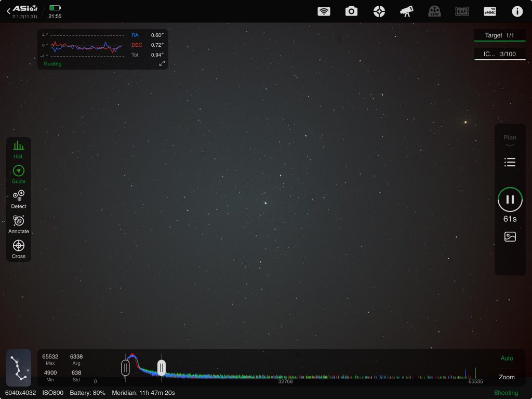
Task: Pause the running exposure sequence
Action: click(x=510, y=199)
